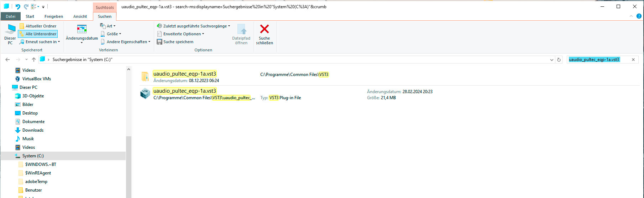Click the VST3 file result name with 21,4 MB

click(x=185, y=91)
